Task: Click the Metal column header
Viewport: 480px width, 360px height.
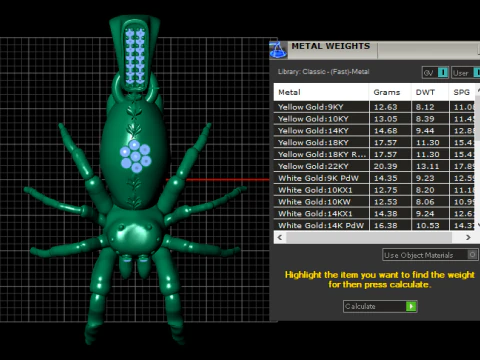Action: click(321, 92)
